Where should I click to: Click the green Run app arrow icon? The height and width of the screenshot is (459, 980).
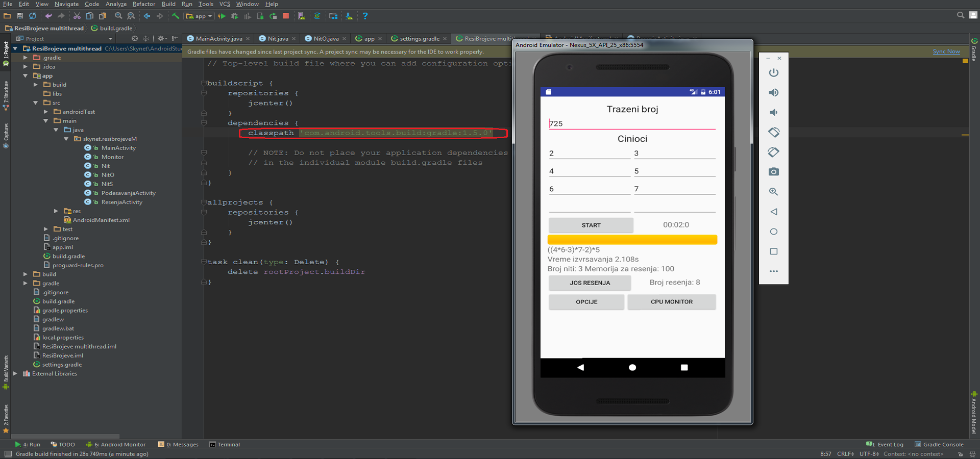pyautogui.click(x=222, y=16)
